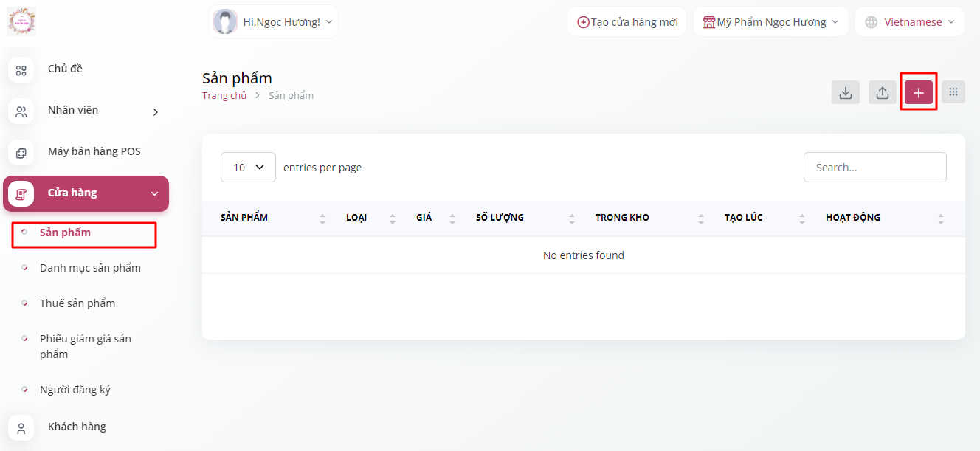This screenshot has width=980, height=451.
Task: Open the entries per page dropdown
Action: point(248,168)
